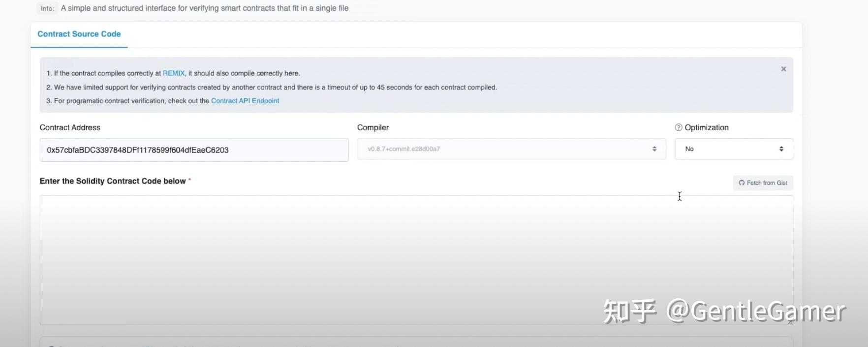Click the red required asterisk

(189, 180)
